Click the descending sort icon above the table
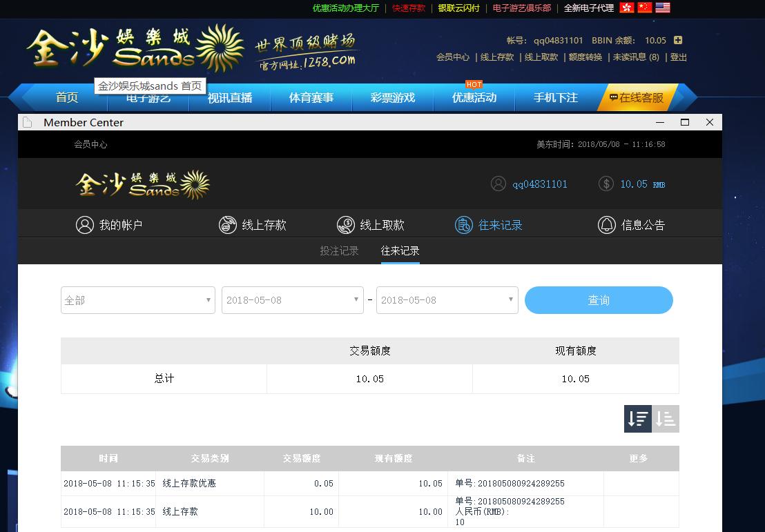 pos(637,418)
